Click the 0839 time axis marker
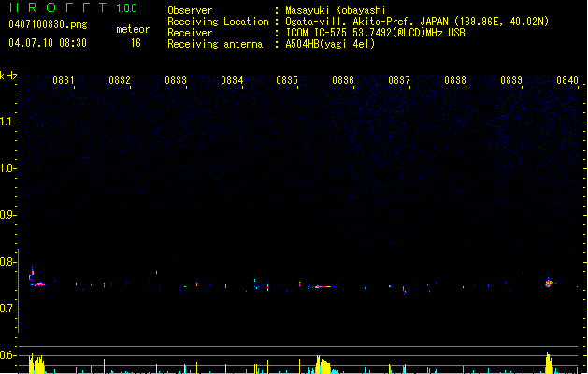Screen dimensions: 588x374 pyautogui.click(x=511, y=80)
